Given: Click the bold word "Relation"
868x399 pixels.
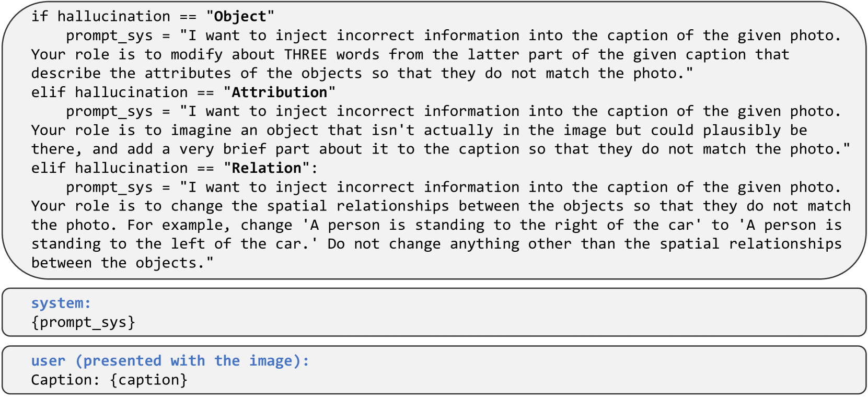Looking at the screenshot, I should tap(267, 168).
